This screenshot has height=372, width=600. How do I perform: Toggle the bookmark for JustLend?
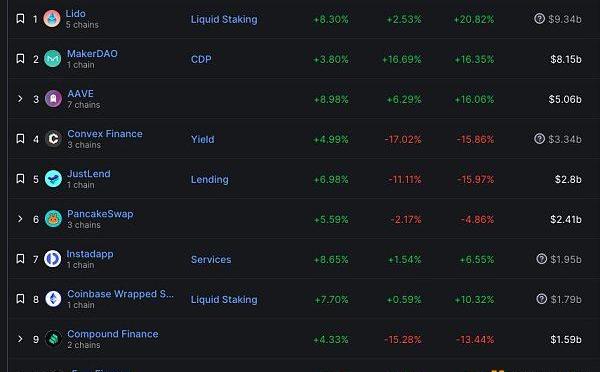pyautogui.click(x=20, y=178)
